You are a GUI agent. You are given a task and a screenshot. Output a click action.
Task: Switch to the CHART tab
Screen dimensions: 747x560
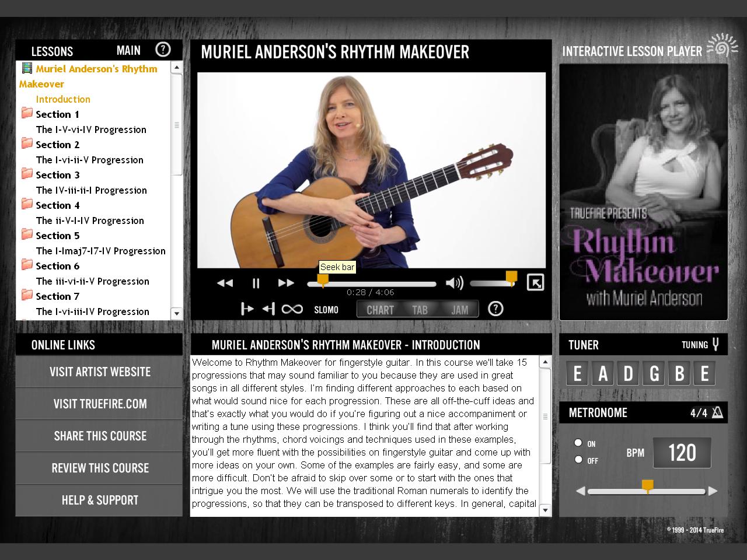(x=380, y=310)
